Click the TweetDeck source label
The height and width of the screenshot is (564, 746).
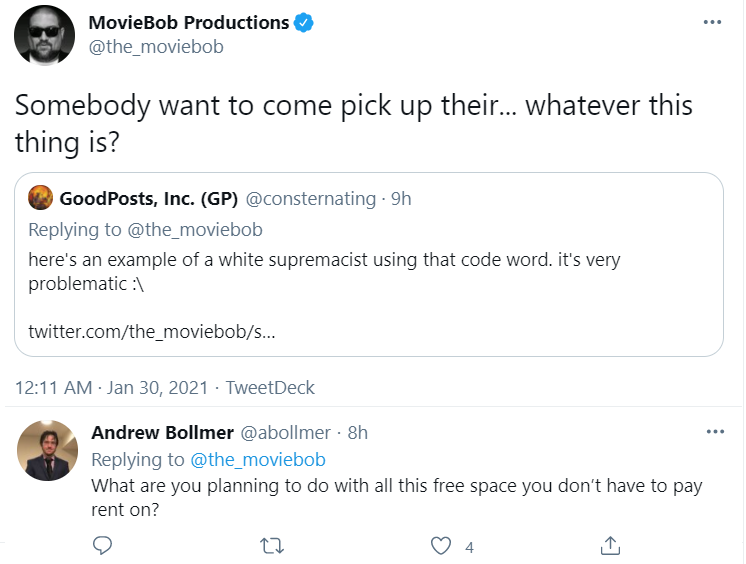point(270,388)
